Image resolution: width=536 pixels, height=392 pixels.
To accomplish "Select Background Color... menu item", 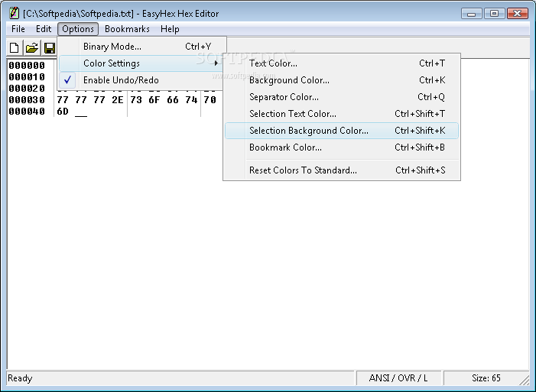I will point(342,80).
